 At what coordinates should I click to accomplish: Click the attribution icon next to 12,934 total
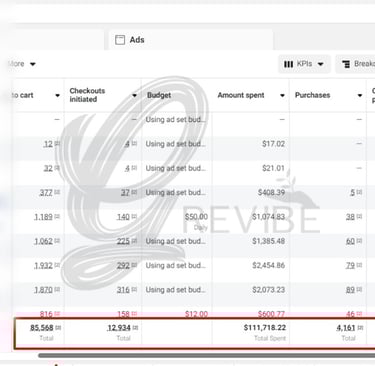point(135,328)
